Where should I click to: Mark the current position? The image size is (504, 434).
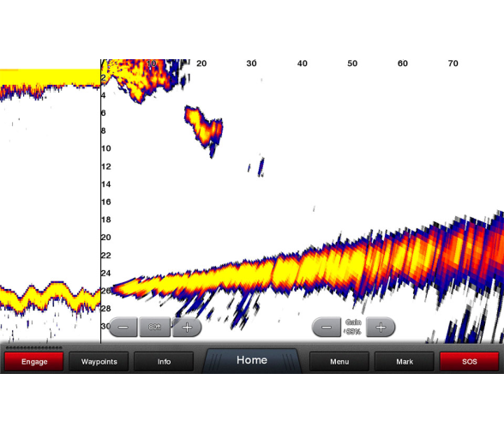coord(405,362)
